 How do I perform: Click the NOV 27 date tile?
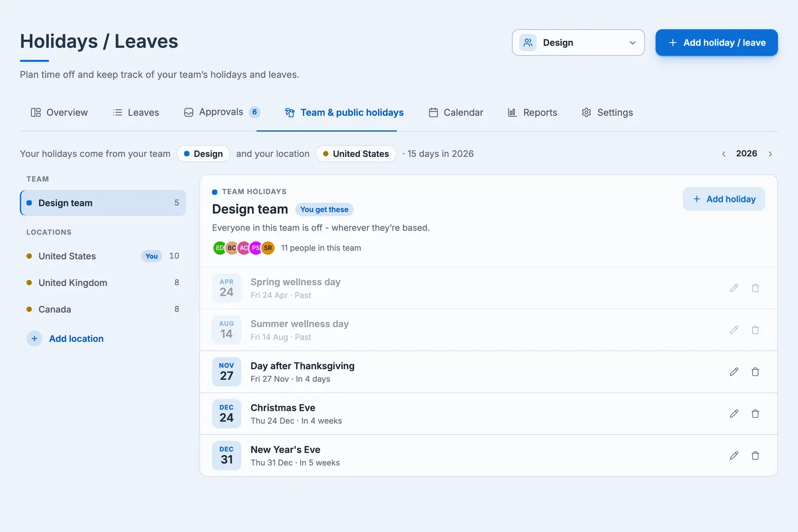[227, 371]
